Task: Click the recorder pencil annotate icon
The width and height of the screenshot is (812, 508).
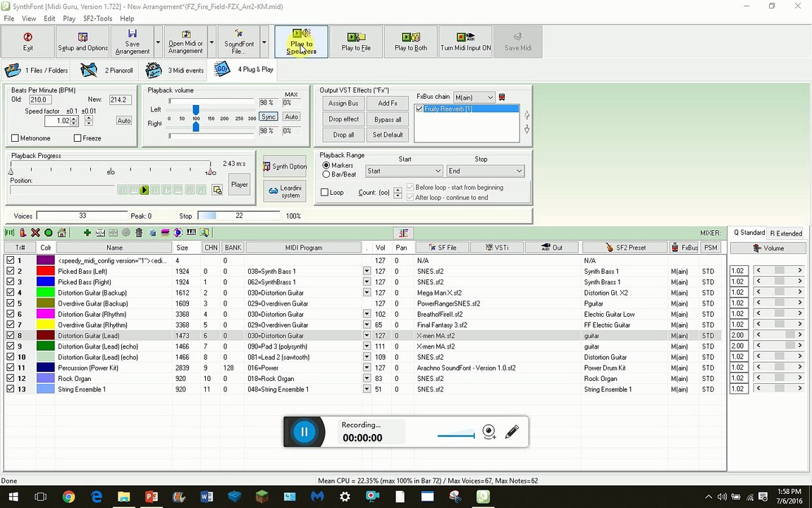Action: (512, 431)
